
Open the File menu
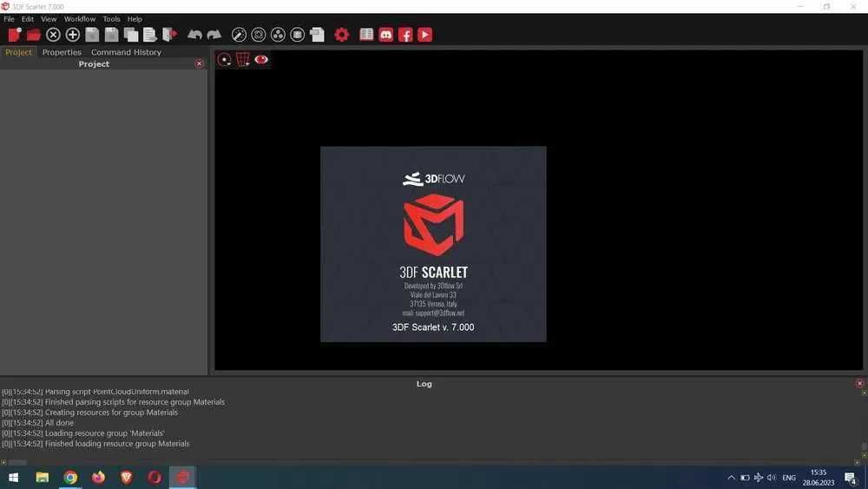point(9,19)
